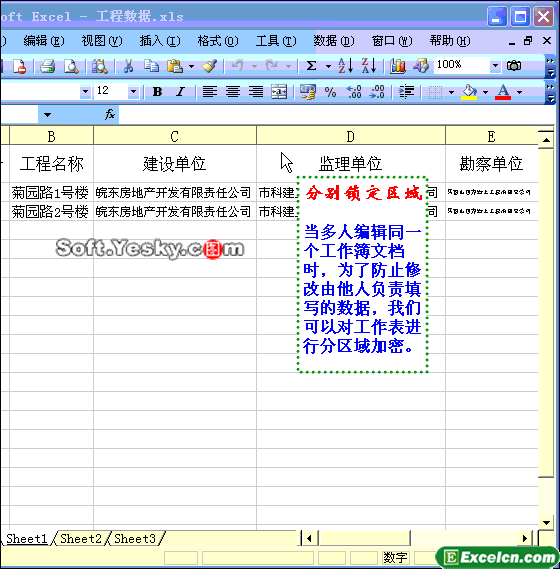This screenshot has width=560, height=569.
Task: Switch to the Sheet1 tab
Action: [x=27, y=539]
